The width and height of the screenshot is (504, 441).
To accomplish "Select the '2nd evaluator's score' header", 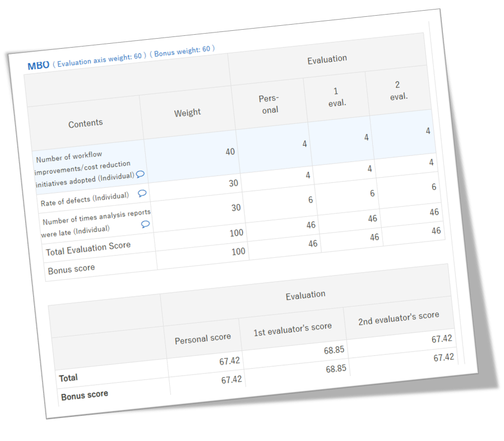I will [x=399, y=318].
